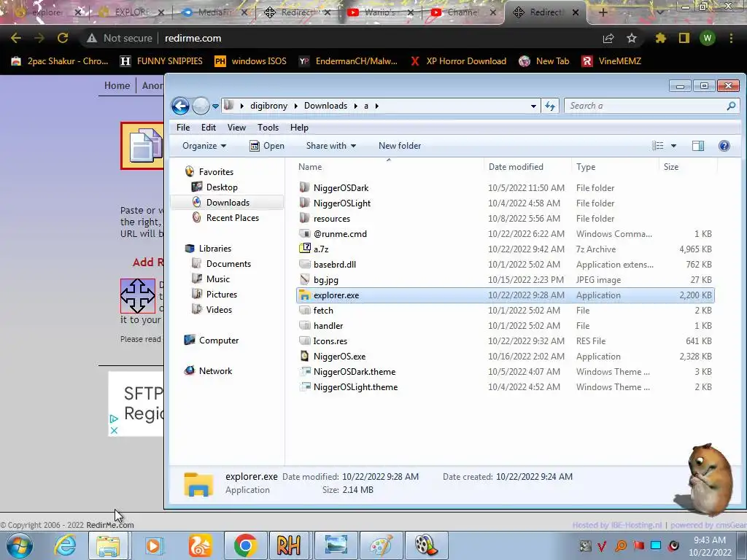Select Computer in navigation pane
The width and height of the screenshot is (747, 560).
[x=219, y=340]
